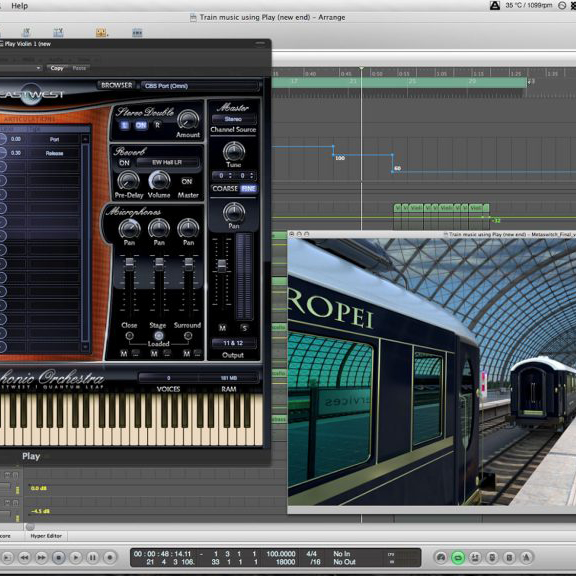Click the orange toolbar icon in Arrange window
Screen dimensions: 576x576
(x=101, y=33)
